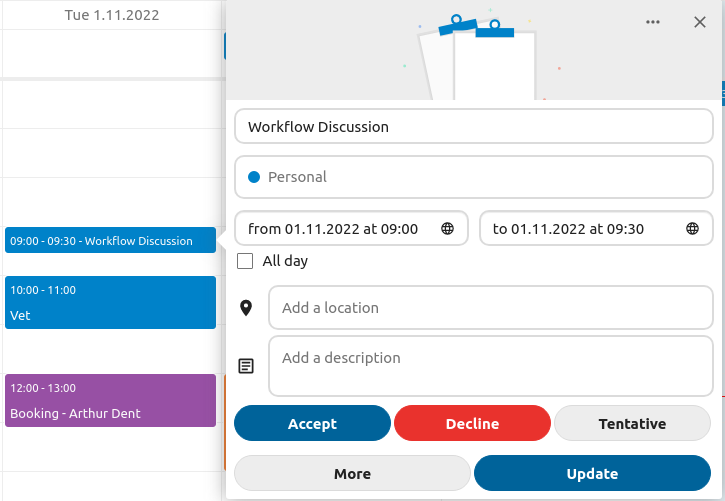This screenshot has height=501, width=725.
Task: Open the Personal calendar picker
Action: [474, 177]
